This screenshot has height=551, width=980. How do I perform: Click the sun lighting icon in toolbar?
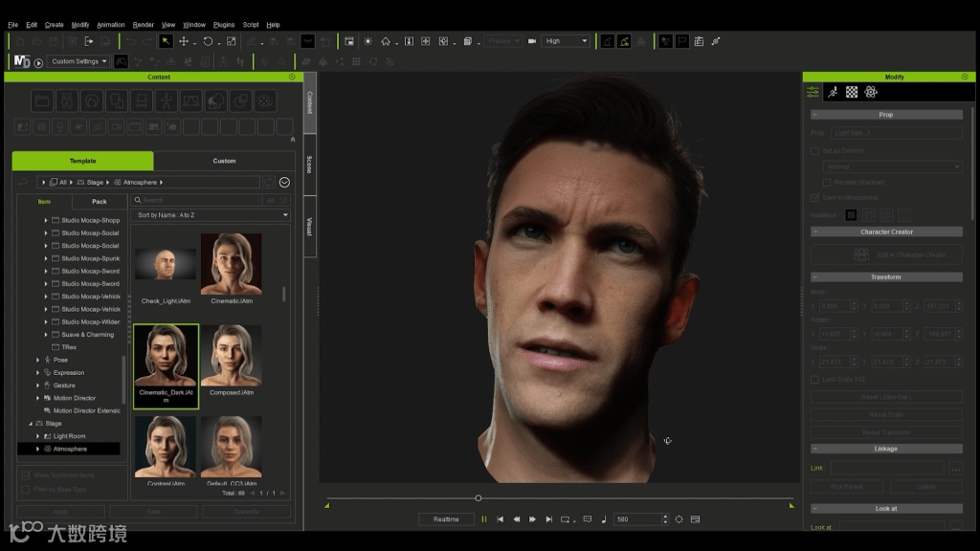tap(367, 41)
